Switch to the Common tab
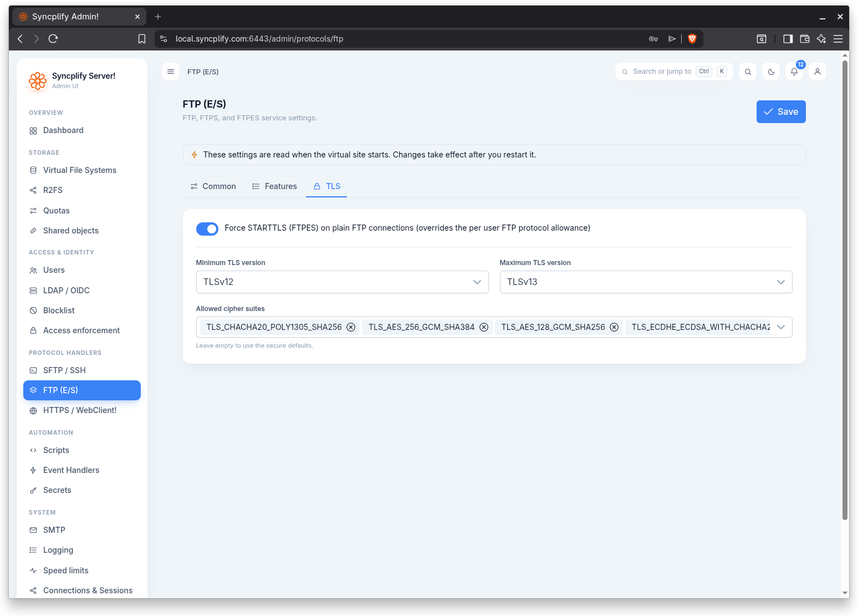858x616 pixels. pyautogui.click(x=213, y=186)
